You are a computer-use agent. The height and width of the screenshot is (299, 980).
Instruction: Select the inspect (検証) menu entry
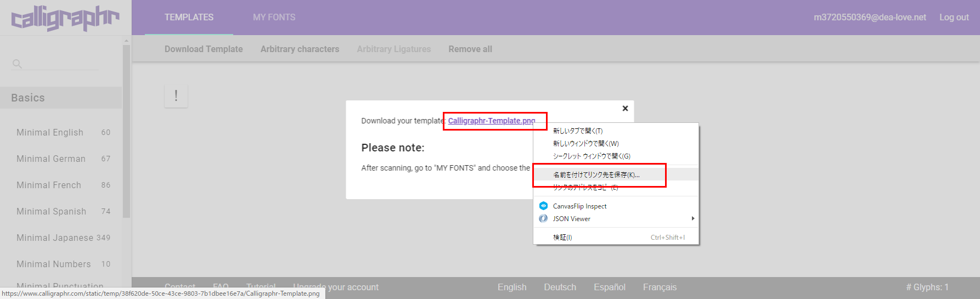(562, 238)
